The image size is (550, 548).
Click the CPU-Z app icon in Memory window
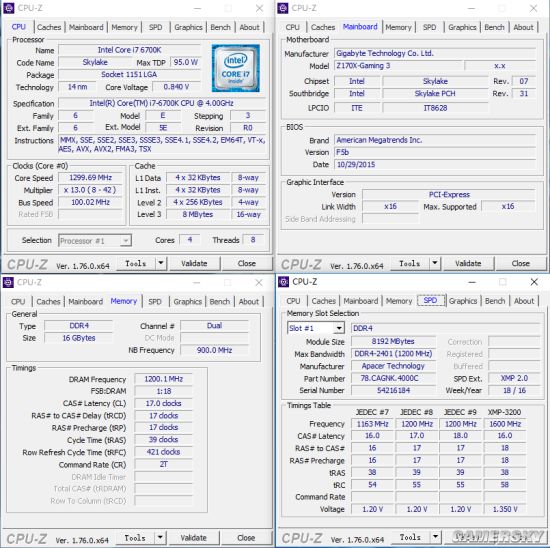pos(8,282)
